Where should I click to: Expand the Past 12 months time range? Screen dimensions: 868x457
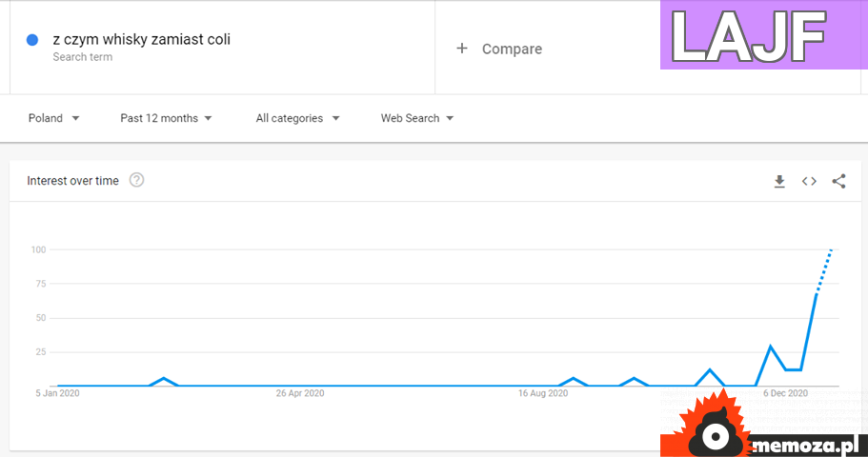(166, 118)
